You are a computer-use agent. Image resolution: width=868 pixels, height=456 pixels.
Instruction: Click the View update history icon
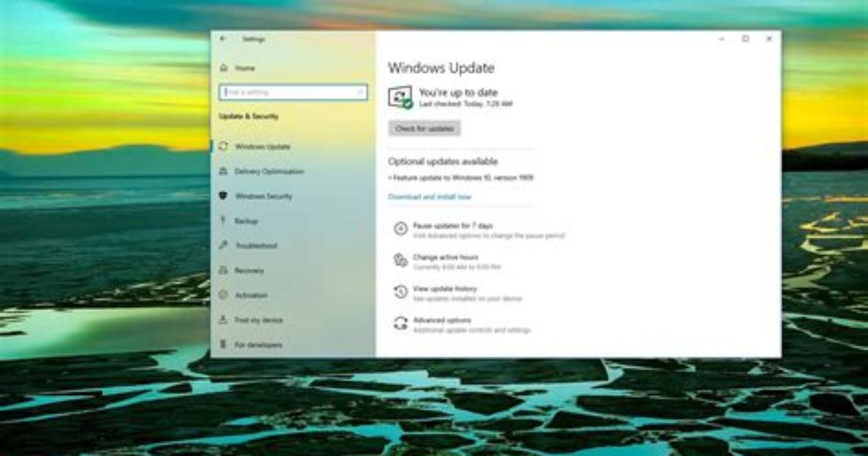tap(400, 292)
